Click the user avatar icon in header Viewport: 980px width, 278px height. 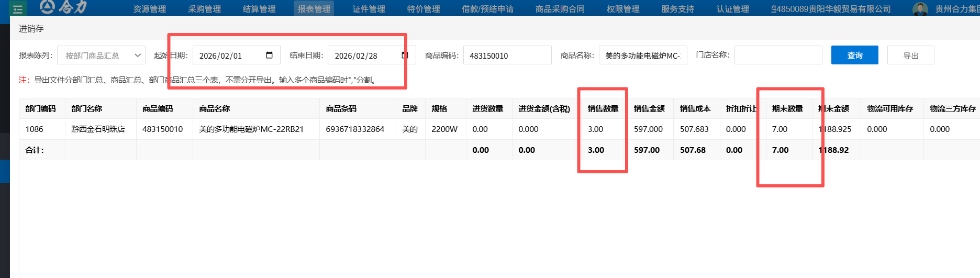coord(920,9)
